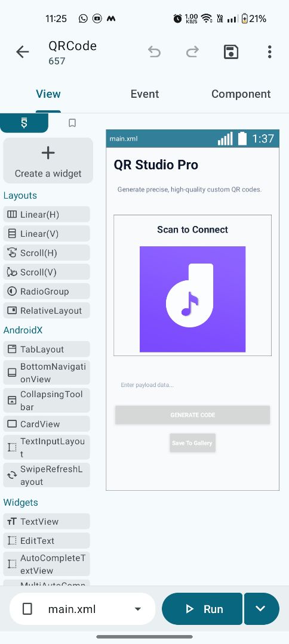The width and height of the screenshot is (289, 644).
Task: Expand the Run options chevron
Action: (x=260, y=609)
